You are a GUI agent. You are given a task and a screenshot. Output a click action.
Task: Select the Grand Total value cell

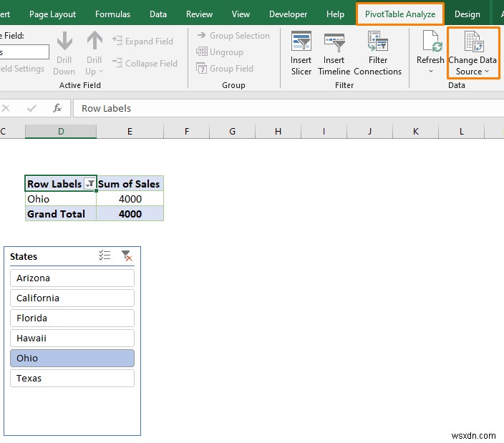130,214
